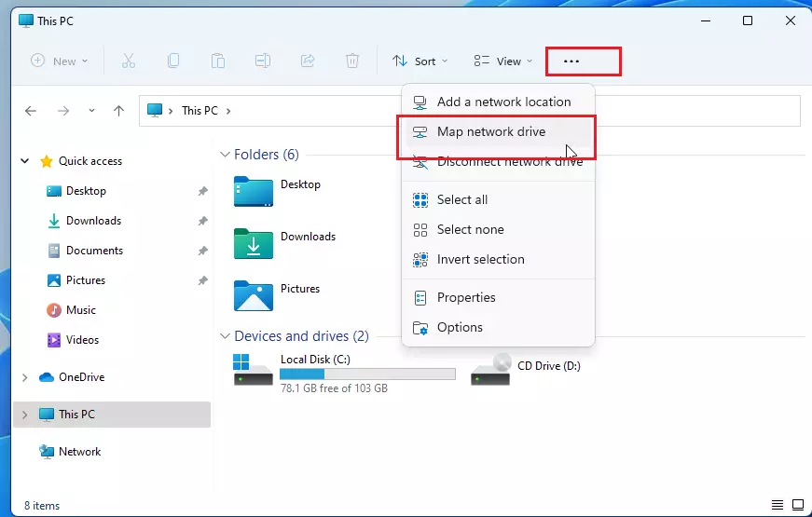Expand the This PC tree node
Viewport: 812px width, 517px height.
[24, 415]
